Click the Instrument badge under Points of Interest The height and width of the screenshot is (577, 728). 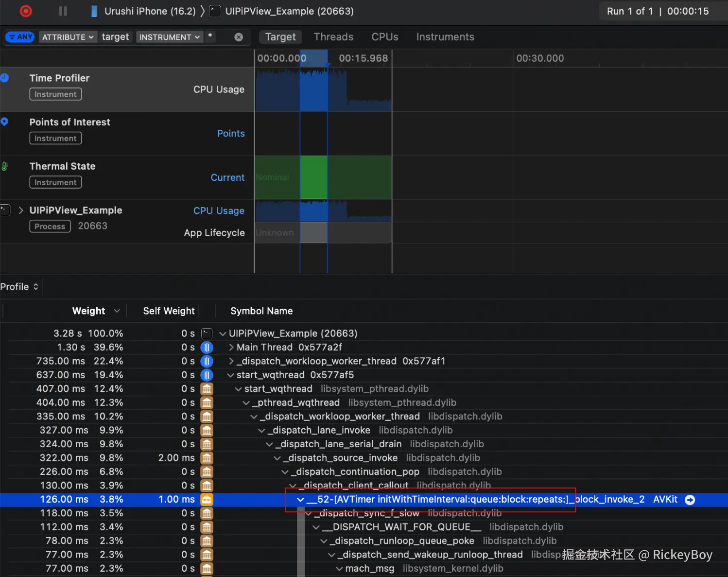pyautogui.click(x=55, y=139)
